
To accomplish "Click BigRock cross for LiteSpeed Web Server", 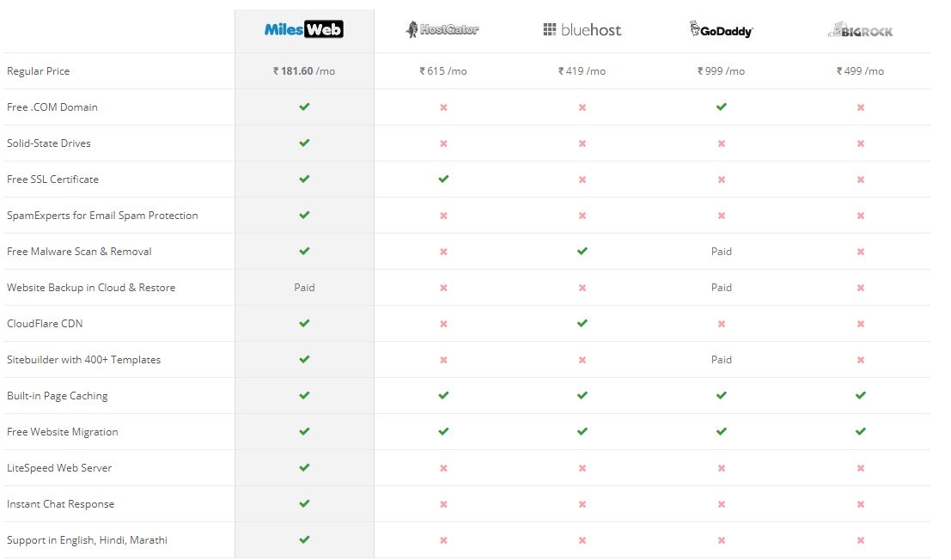I will (861, 468).
